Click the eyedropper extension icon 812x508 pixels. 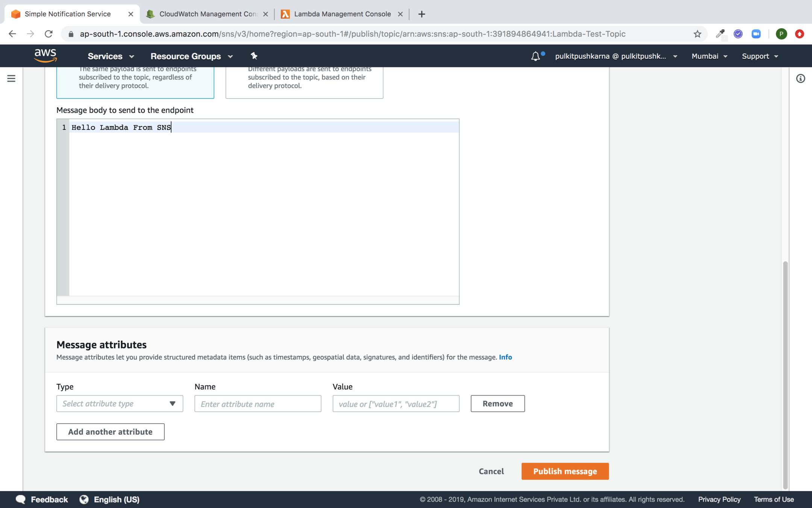pyautogui.click(x=720, y=34)
